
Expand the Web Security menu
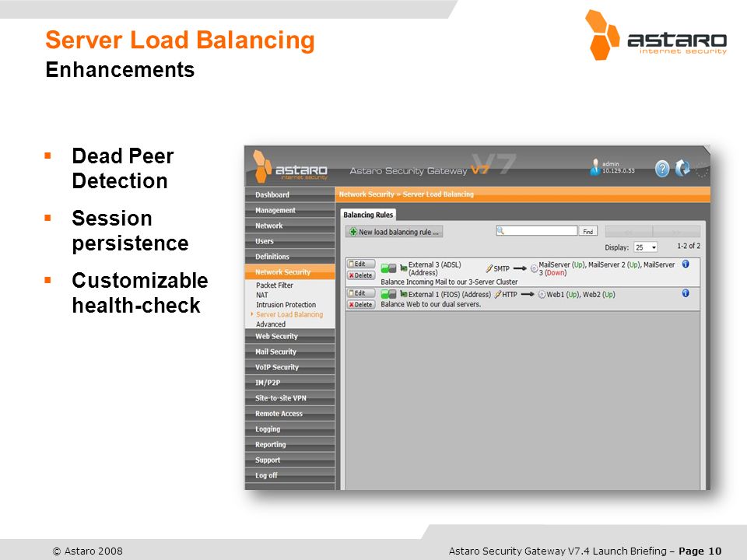click(289, 336)
